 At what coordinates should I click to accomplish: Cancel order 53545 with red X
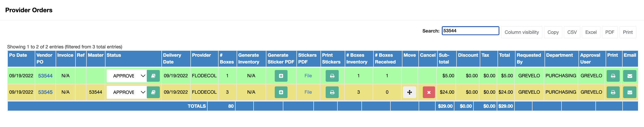pyautogui.click(x=429, y=92)
